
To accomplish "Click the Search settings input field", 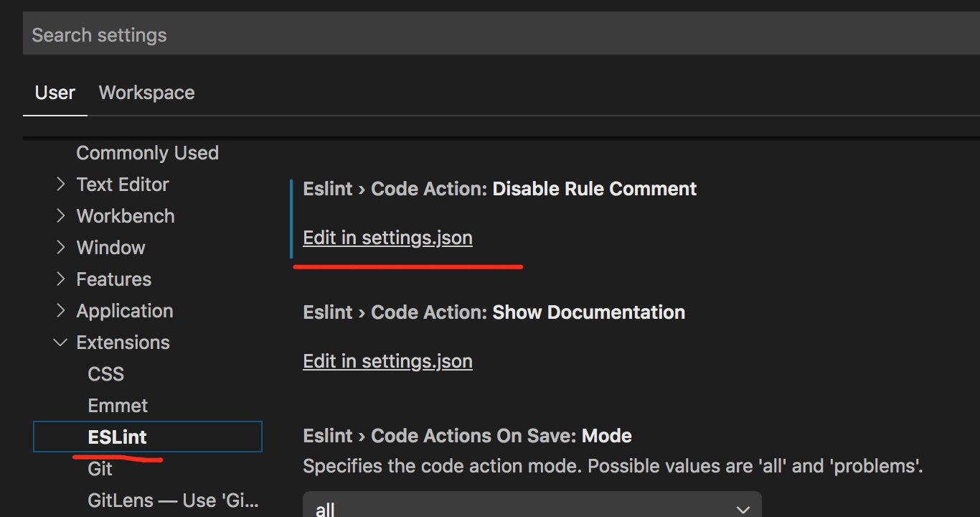I will pos(501,34).
